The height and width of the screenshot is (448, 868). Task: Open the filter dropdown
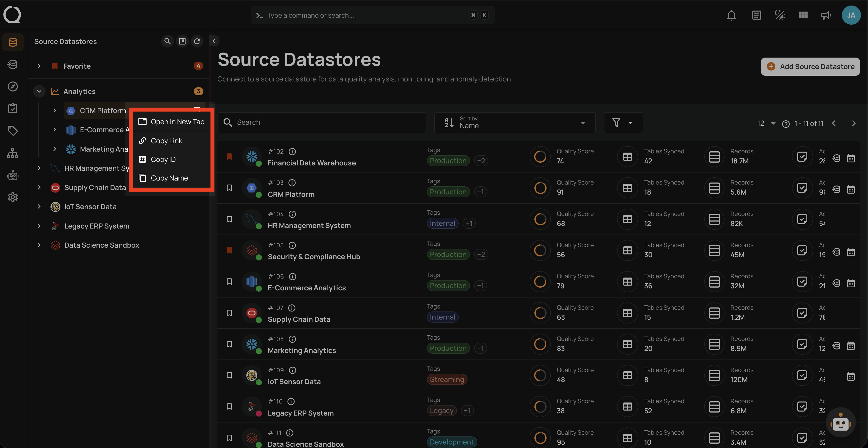623,122
